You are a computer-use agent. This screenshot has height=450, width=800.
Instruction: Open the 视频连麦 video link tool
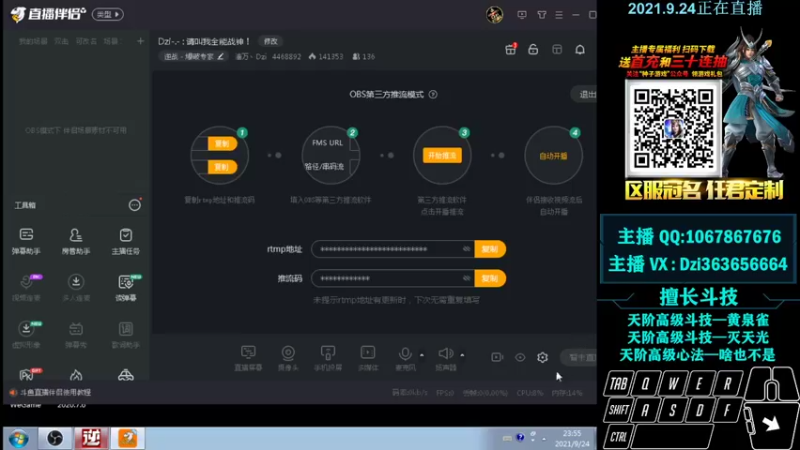pos(26,288)
